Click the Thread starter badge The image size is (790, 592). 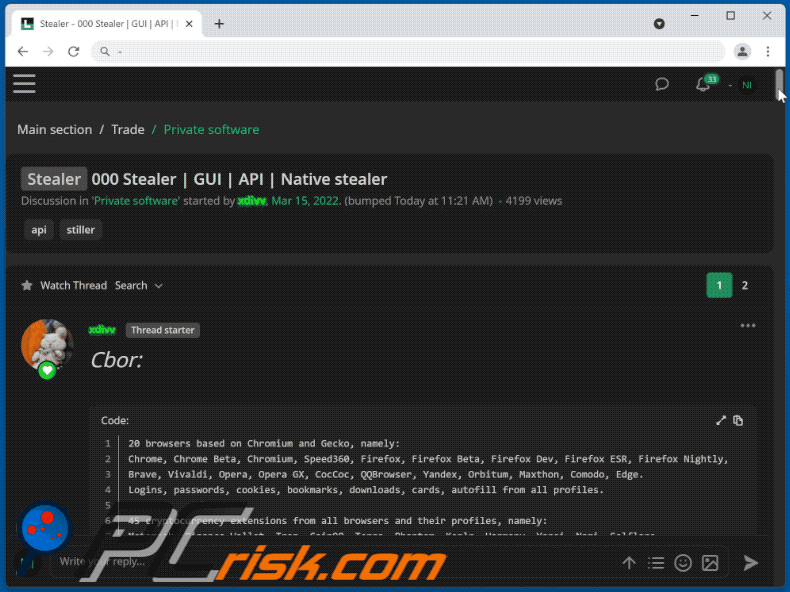point(162,330)
